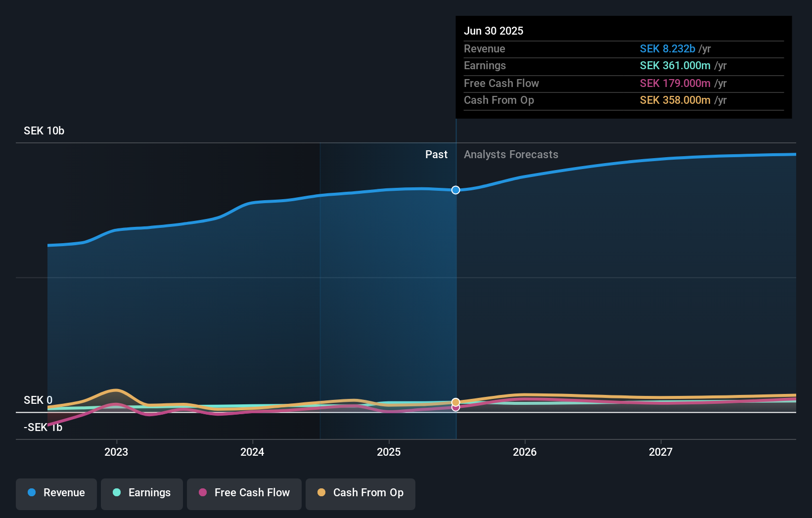This screenshot has height=518, width=812.
Task: Click the 2026 label on the x-axis
Action: [x=525, y=452]
